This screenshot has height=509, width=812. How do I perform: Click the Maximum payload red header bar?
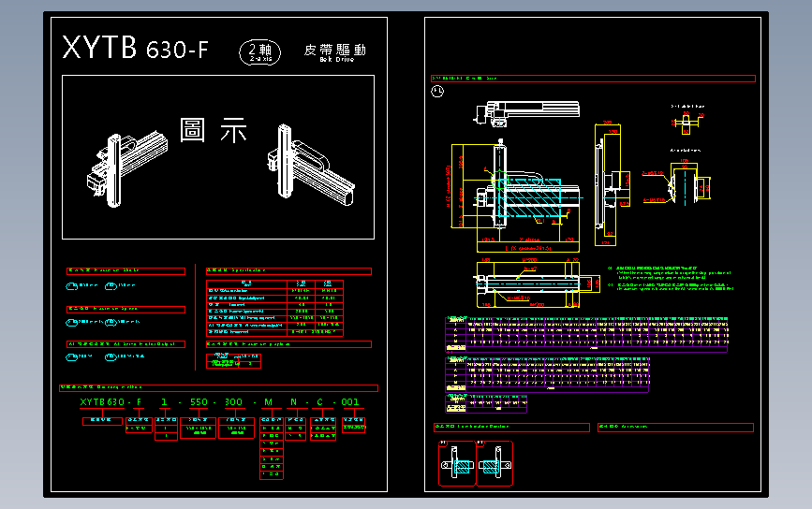pos(288,344)
